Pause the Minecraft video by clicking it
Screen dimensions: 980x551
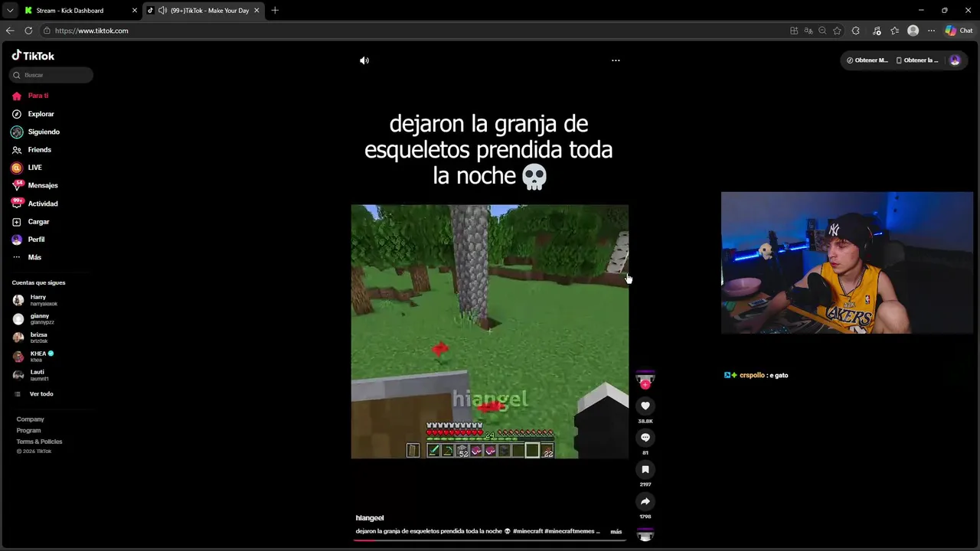click(490, 331)
